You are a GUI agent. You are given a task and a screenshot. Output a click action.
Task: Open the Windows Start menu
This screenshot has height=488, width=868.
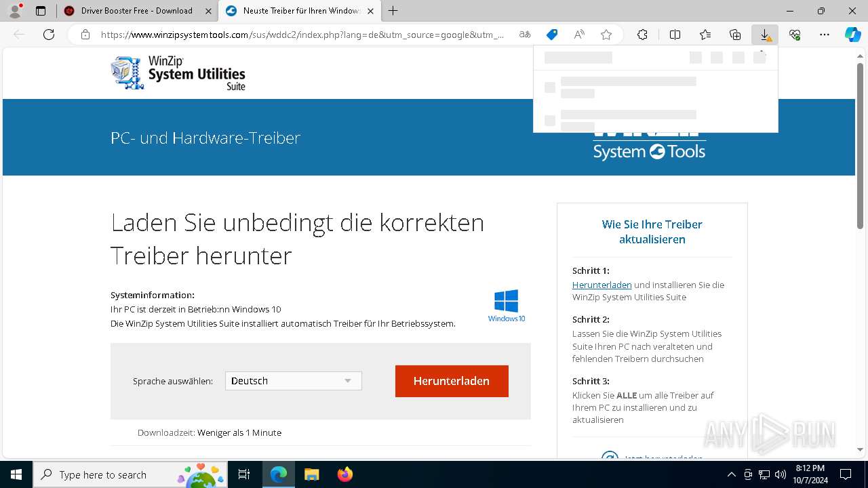click(16, 474)
